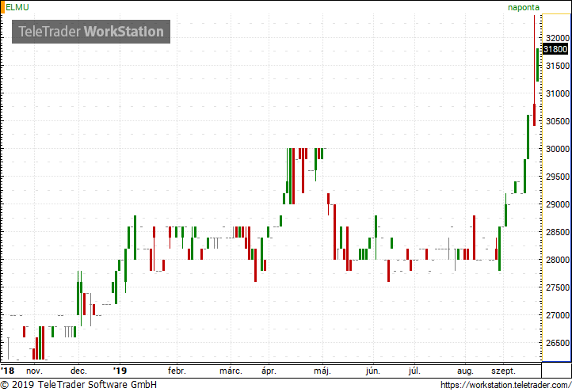572x392 pixels.
Task: Click the jún. month label
Action: pyautogui.click(x=373, y=371)
